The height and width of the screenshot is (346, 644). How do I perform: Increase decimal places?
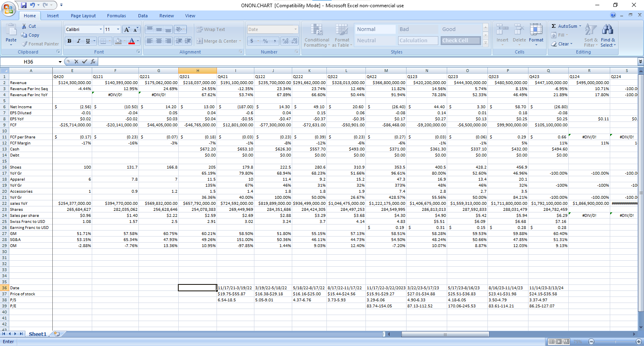(x=285, y=41)
